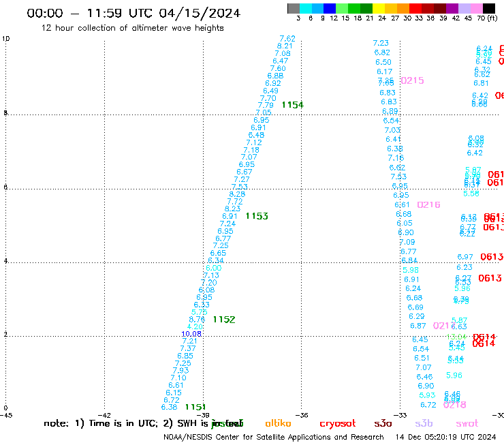Screen dimensions: 504x443
Task: Click the pink time label 0218
Action: (x=454, y=405)
